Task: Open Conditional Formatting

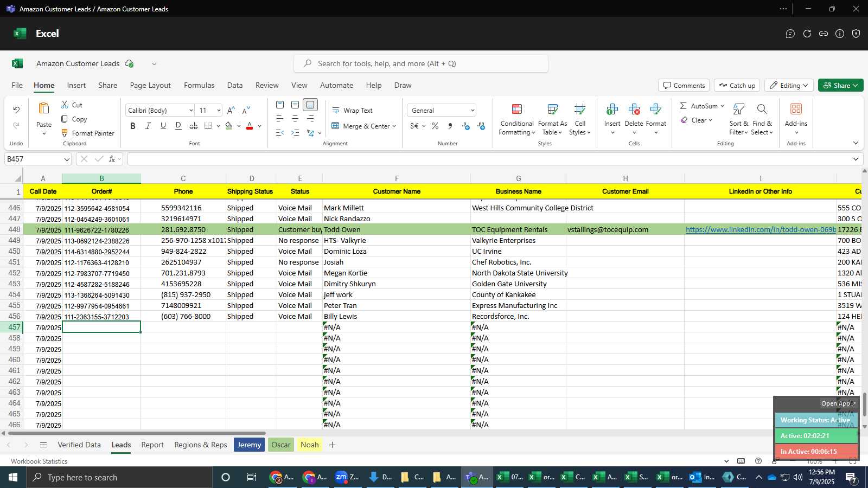Action: tap(517, 119)
